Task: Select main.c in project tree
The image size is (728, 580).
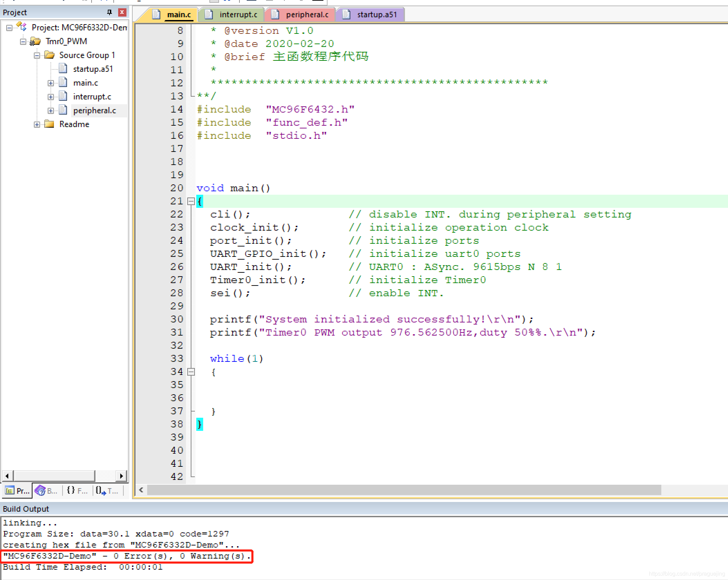Action: click(85, 83)
